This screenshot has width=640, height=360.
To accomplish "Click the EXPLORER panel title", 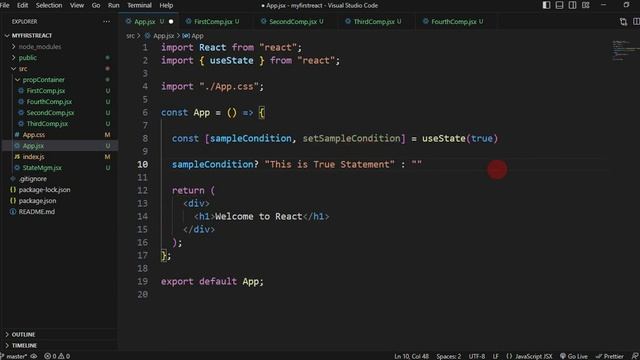I will (x=24, y=22).
